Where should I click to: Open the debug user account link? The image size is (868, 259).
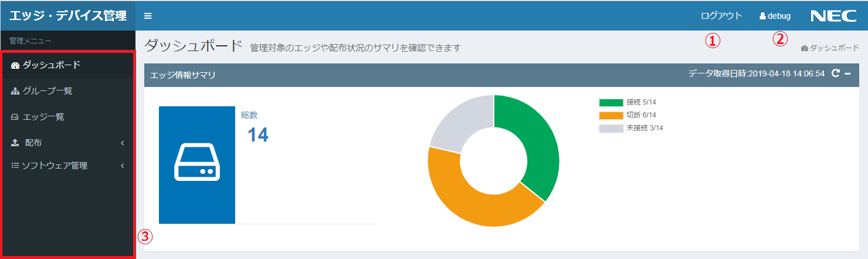pos(775,16)
